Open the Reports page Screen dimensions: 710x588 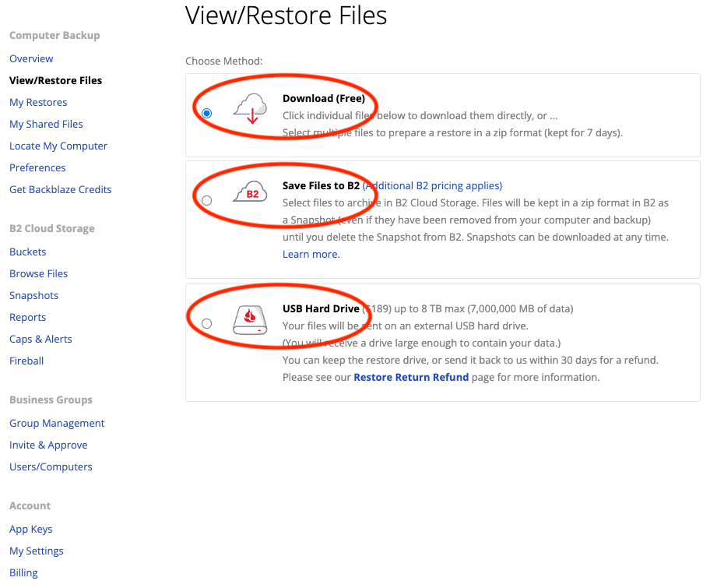27,317
